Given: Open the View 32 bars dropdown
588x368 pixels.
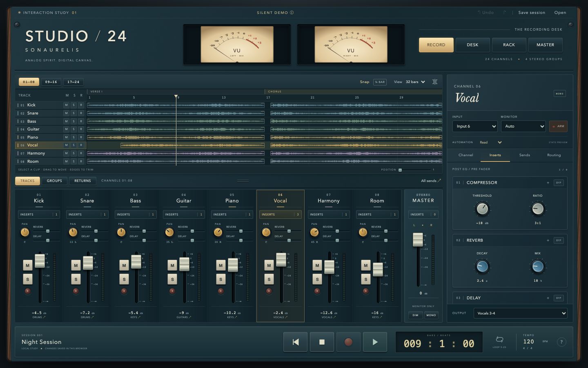Looking at the screenshot, I should click(x=415, y=82).
